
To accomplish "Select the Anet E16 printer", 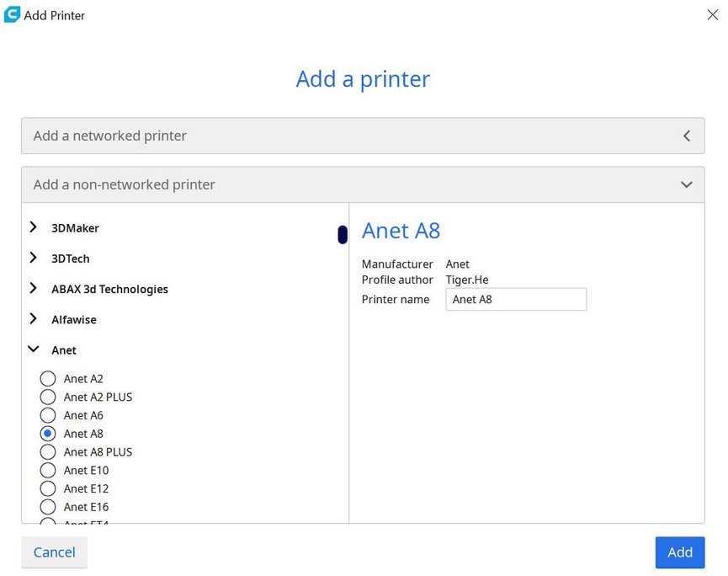I will pyautogui.click(x=48, y=507).
